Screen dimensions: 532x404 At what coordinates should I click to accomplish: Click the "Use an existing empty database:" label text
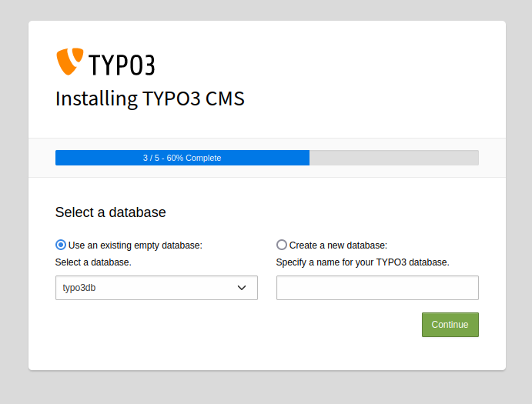tap(135, 245)
